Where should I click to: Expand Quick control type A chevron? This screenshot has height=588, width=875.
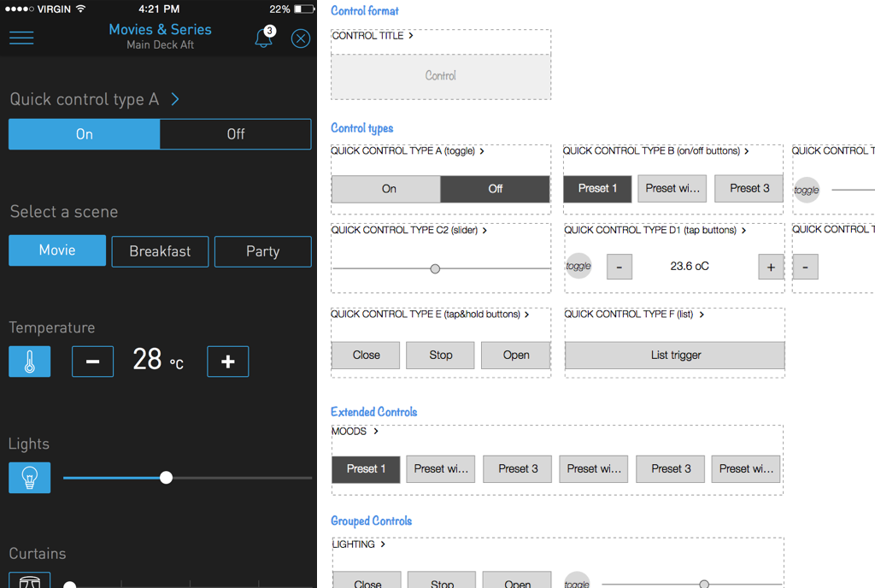coord(175,99)
